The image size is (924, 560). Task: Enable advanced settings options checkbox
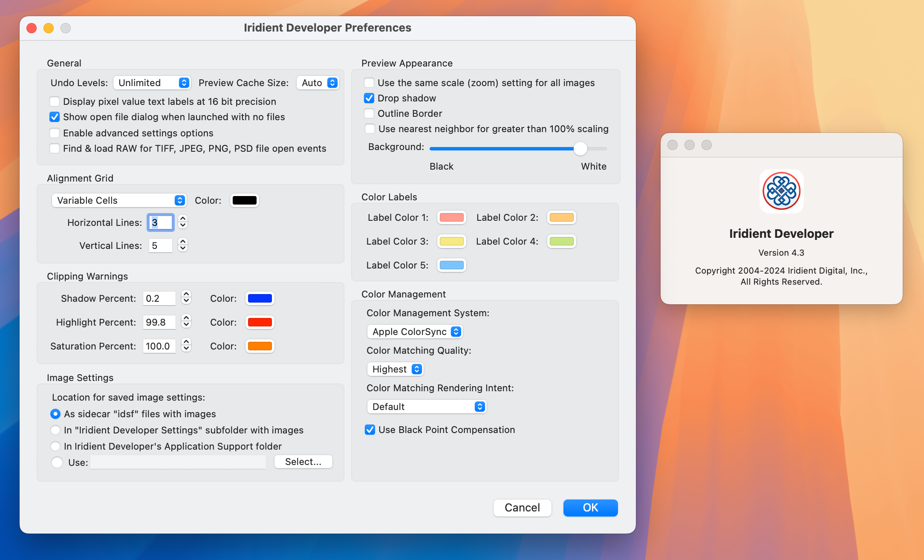pos(55,133)
